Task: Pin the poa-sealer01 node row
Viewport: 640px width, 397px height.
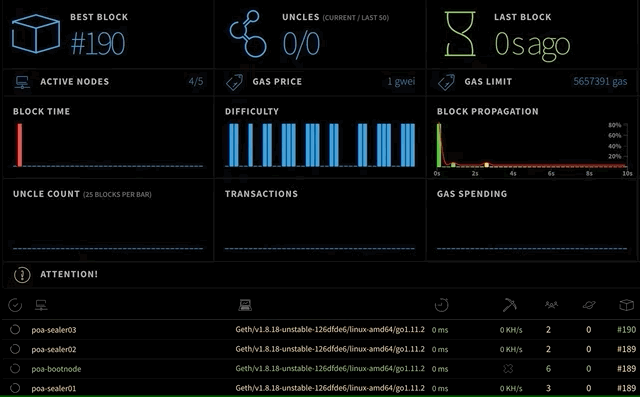Action: (x=15, y=388)
